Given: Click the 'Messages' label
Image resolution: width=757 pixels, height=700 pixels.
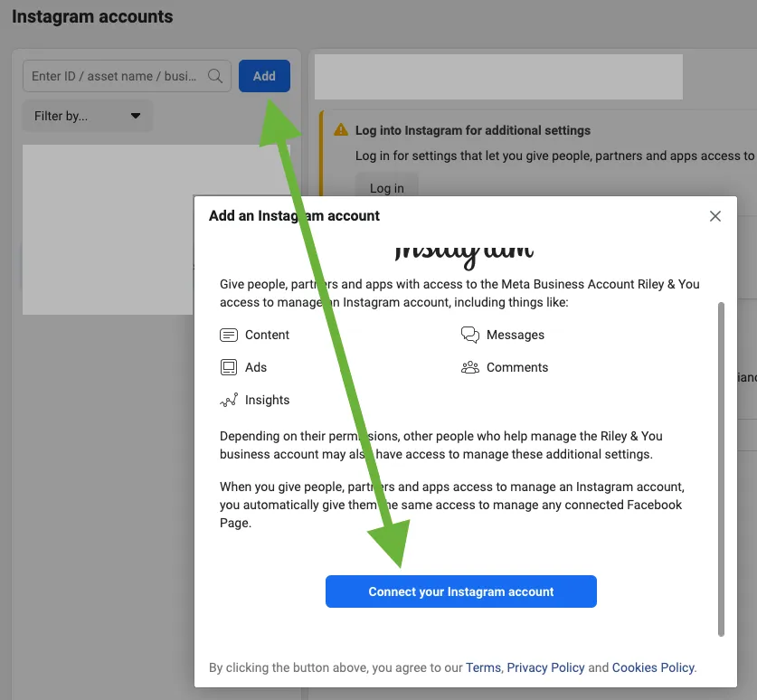Looking at the screenshot, I should (516, 335).
